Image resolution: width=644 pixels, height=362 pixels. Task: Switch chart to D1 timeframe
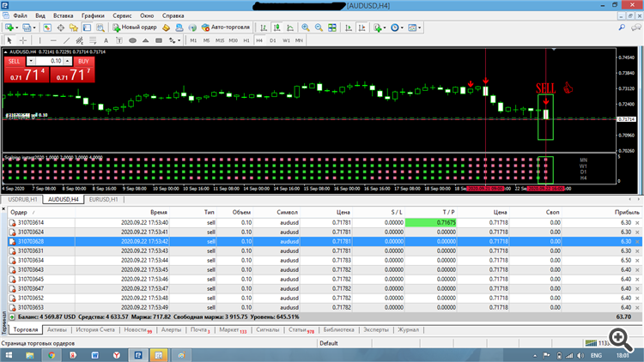[x=273, y=40]
